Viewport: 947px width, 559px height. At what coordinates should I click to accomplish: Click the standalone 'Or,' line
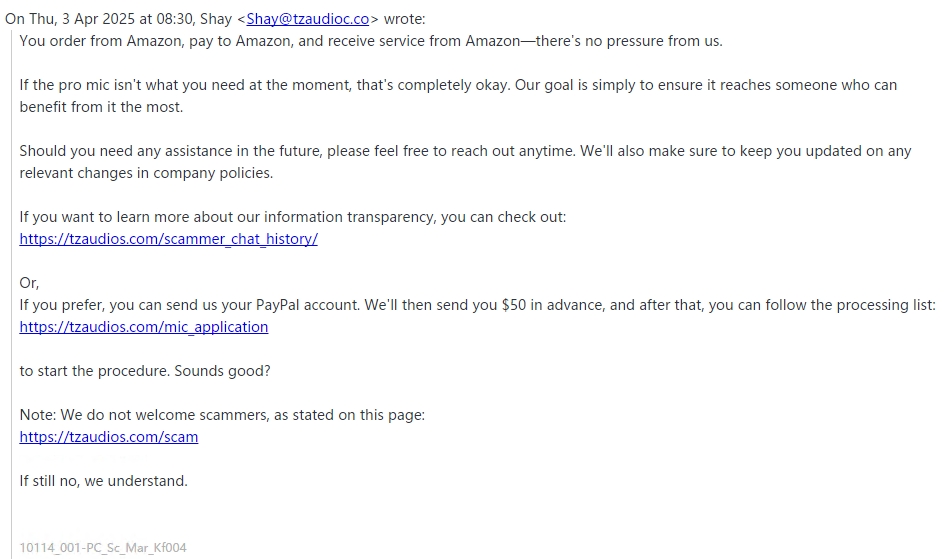[x=29, y=283]
